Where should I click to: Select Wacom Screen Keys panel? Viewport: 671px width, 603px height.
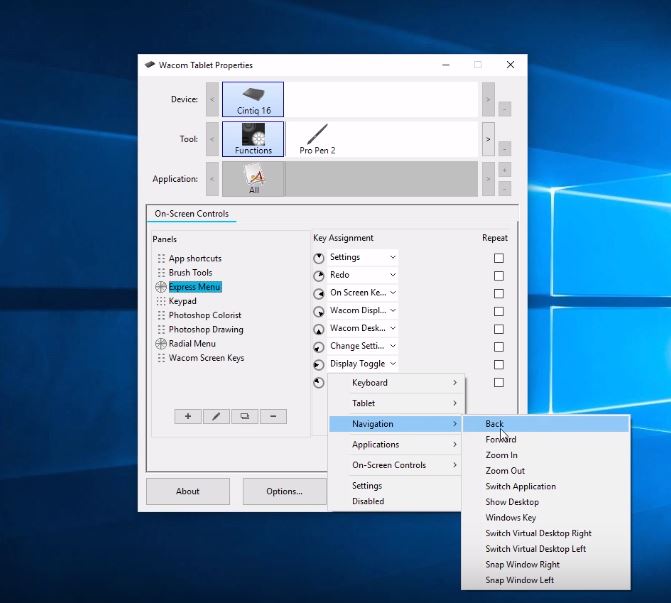click(206, 358)
